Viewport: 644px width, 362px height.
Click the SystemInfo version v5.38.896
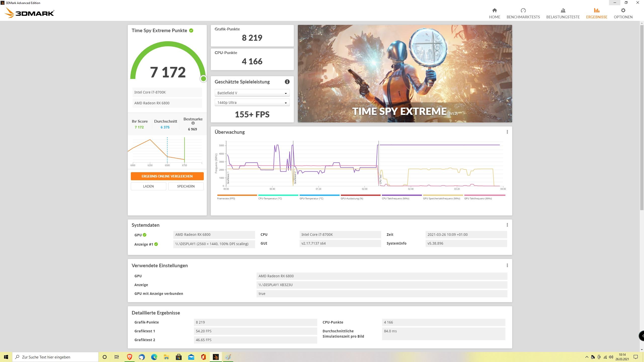pyautogui.click(x=466, y=243)
